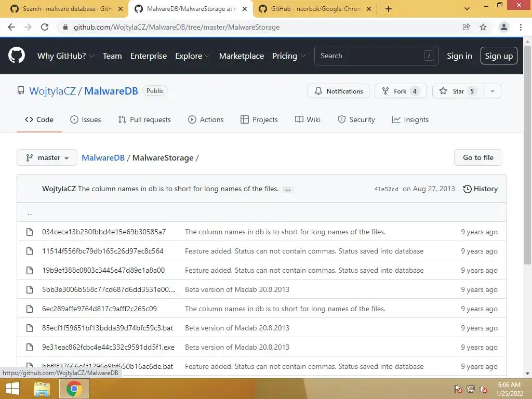Expand the Explore menu

193,56
